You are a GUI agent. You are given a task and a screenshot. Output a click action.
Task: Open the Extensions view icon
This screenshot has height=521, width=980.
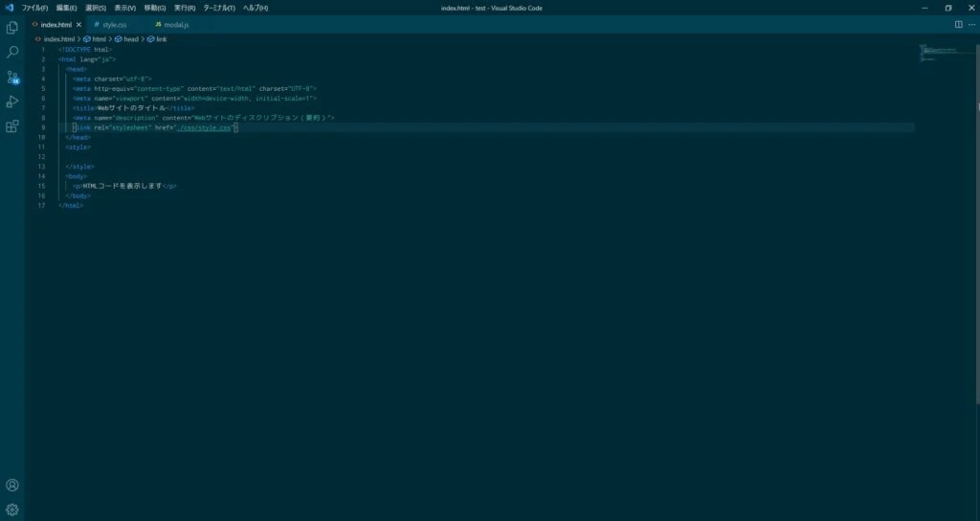click(11, 126)
